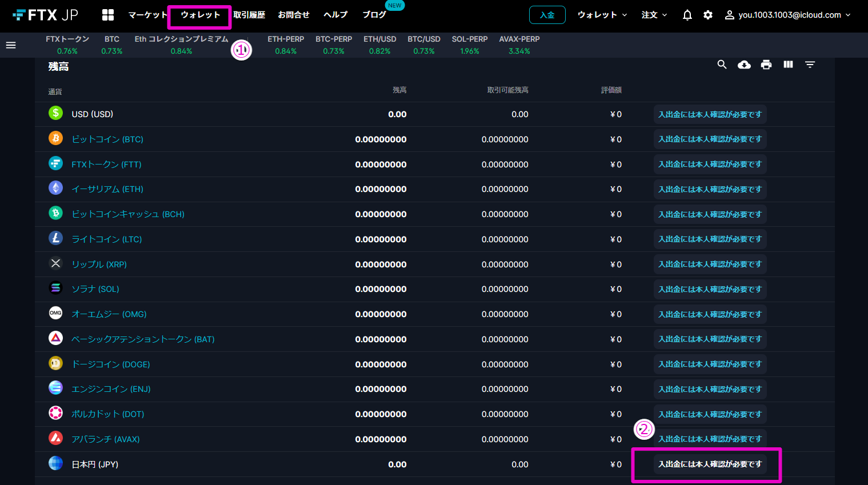Click the Litecoin coin icon
868x485 pixels.
[x=55, y=238]
